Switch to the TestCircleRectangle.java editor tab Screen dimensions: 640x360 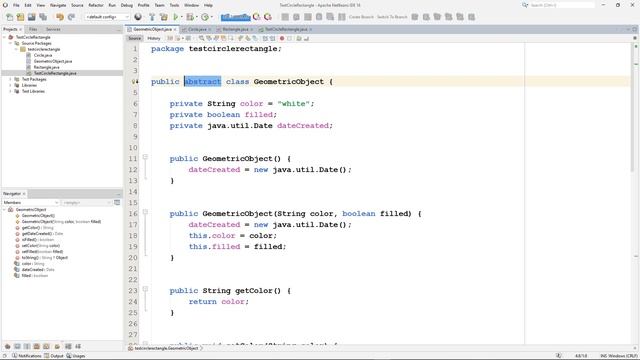pos(286,29)
